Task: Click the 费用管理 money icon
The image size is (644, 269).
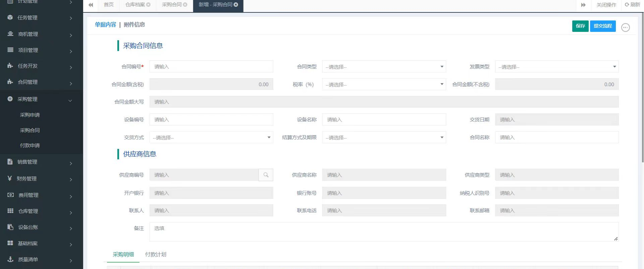Action: pos(10,195)
